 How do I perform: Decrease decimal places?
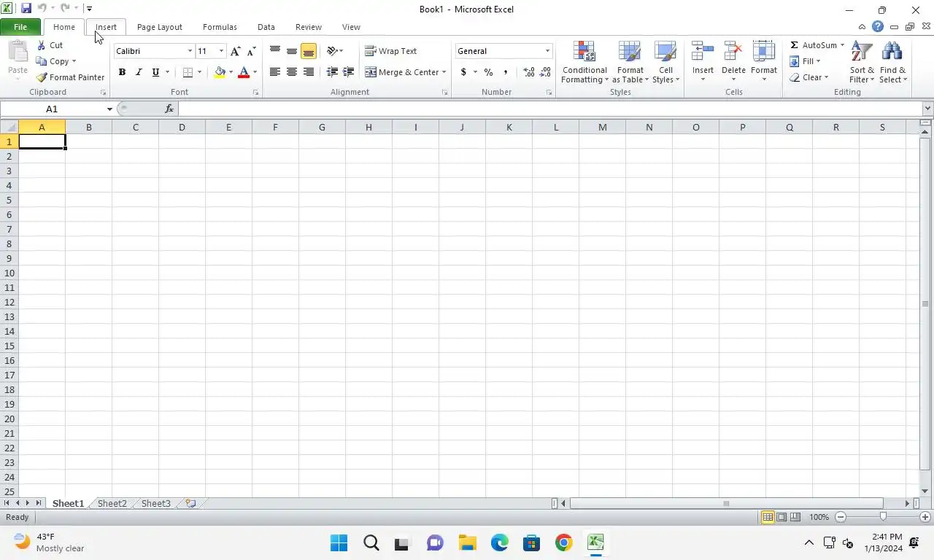pos(545,72)
